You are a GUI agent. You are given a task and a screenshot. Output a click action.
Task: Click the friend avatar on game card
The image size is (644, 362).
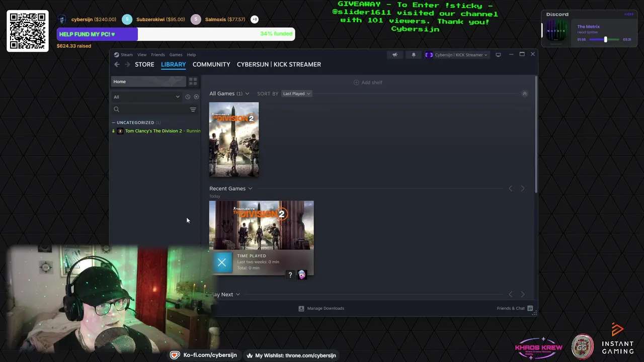[x=302, y=275]
